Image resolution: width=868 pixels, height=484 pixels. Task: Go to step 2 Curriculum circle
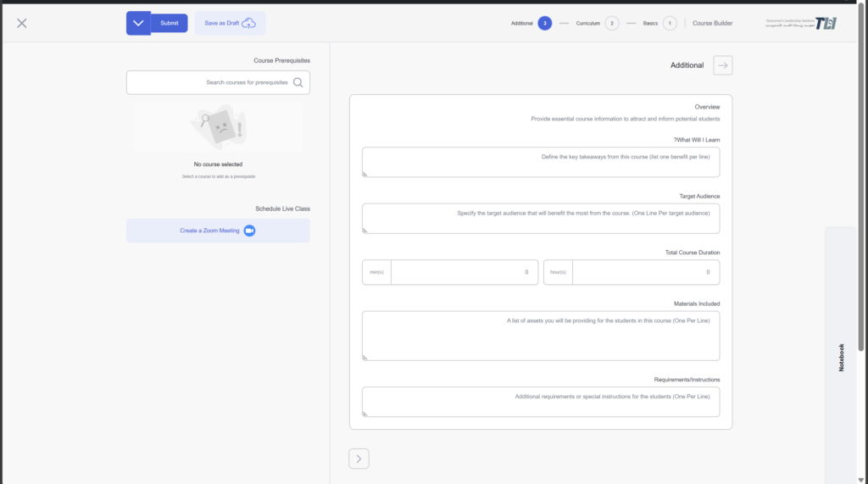[x=611, y=23]
